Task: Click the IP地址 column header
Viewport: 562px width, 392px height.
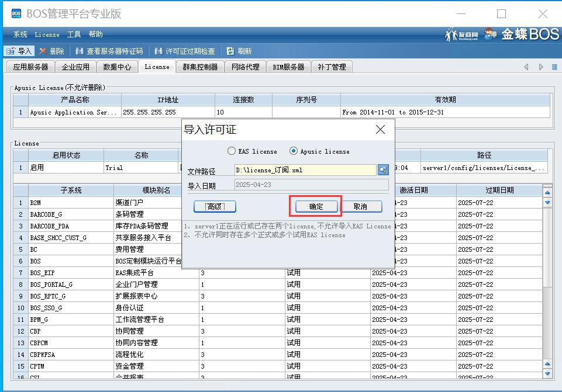Action: pyautogui.click(x=168, y=100)
